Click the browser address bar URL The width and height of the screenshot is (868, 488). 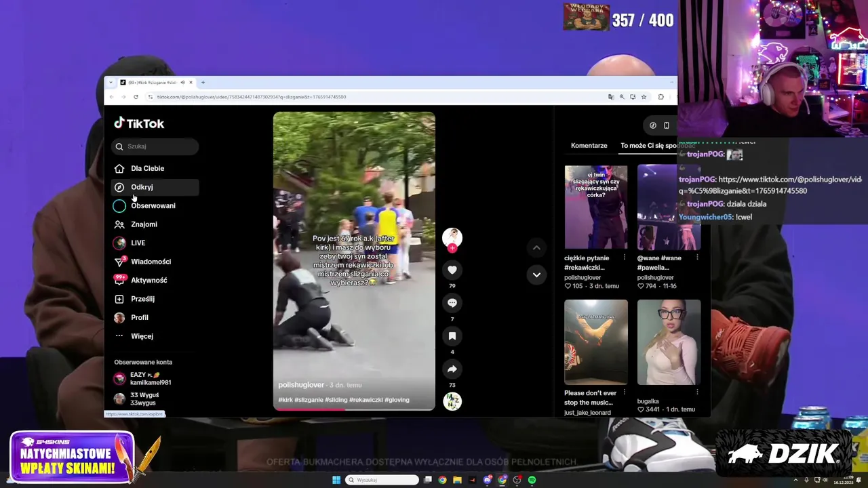(252, 97)
